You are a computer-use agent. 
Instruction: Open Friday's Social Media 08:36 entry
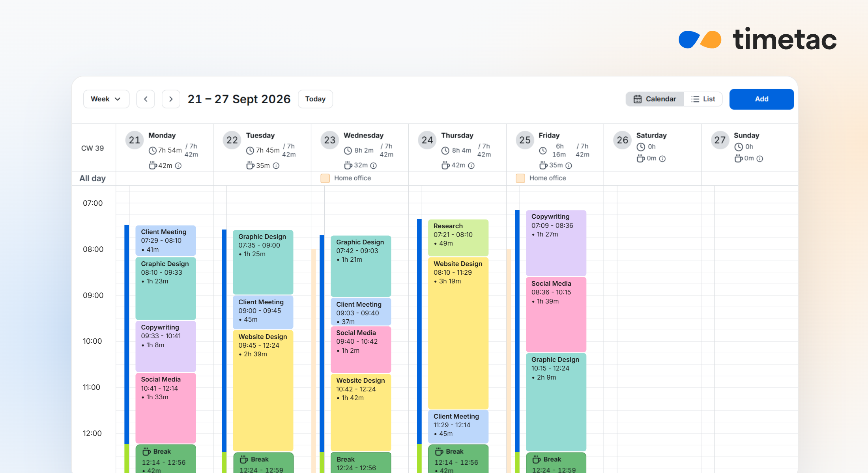pyautogui.click(x=556, y=315)
